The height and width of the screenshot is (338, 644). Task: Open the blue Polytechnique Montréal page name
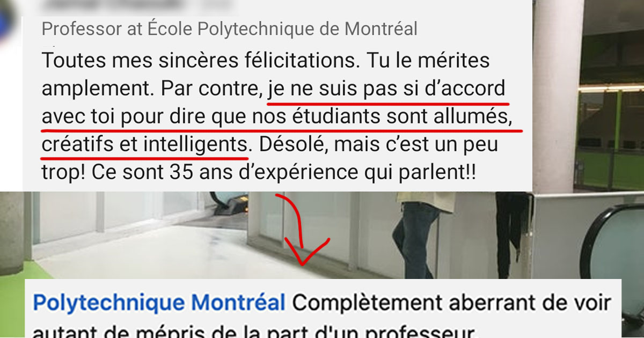click(159, 304)
